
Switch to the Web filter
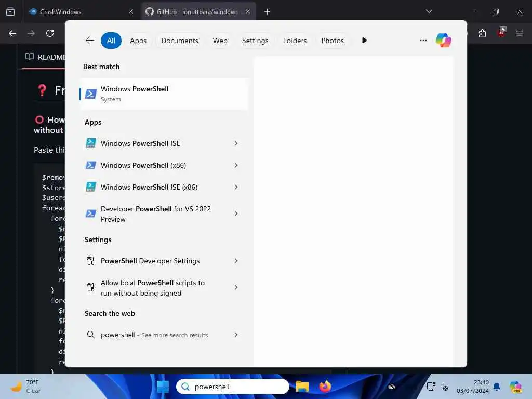pyautogui.click(x=220, y=41)
